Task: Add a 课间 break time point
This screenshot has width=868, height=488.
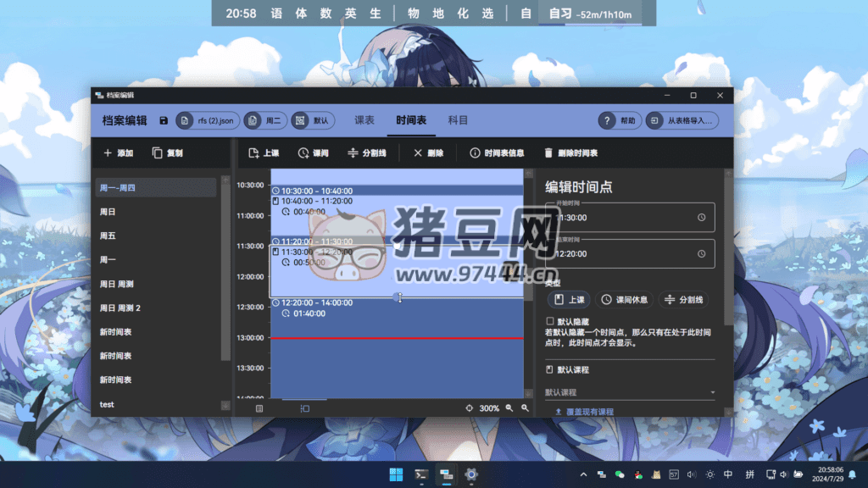Action: click(x=313, y=153)
